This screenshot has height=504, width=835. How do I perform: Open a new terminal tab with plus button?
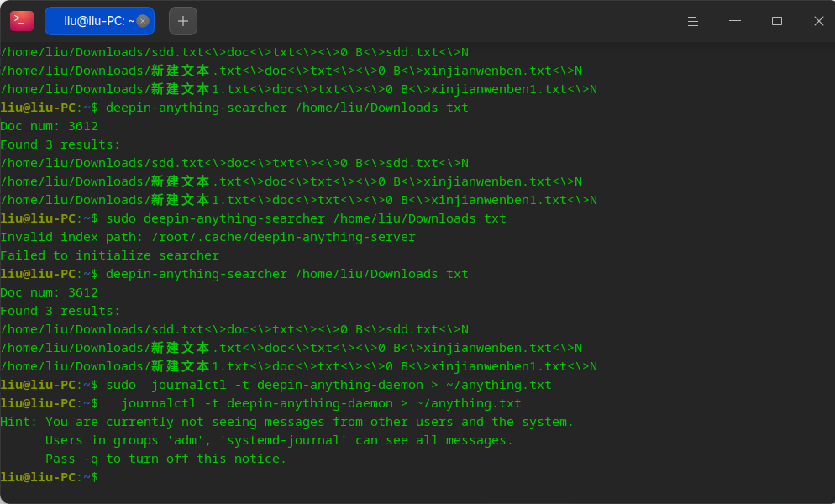tap(183, 21)
